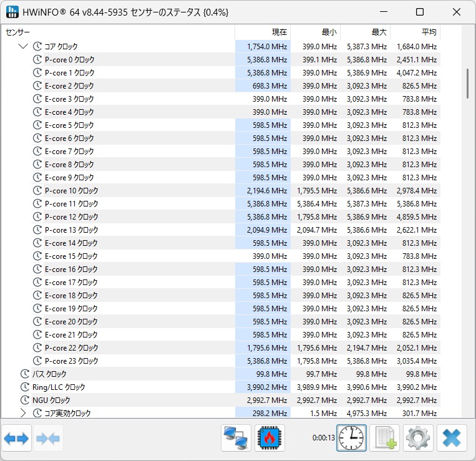Close sensors with the blue X button

(452, 438)
